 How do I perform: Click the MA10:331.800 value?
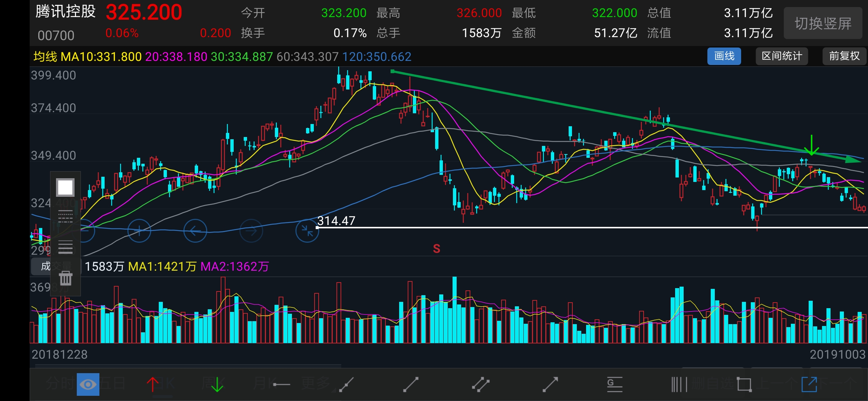point(101,57)
